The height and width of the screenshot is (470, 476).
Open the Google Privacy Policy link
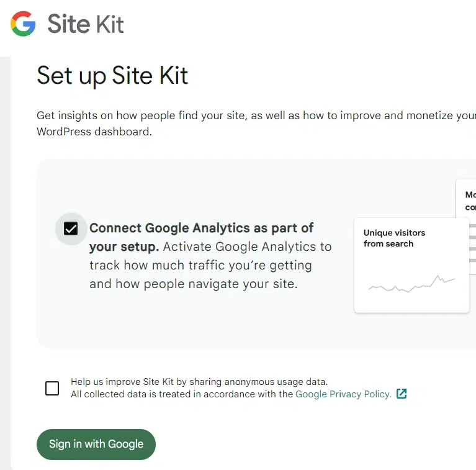click(x=343, y=394)
